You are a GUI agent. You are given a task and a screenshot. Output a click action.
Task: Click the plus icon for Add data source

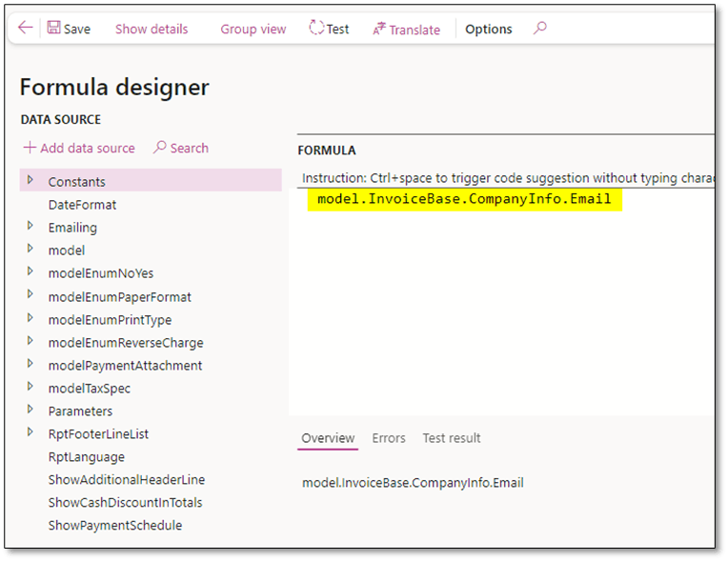(x=30, y=148)
